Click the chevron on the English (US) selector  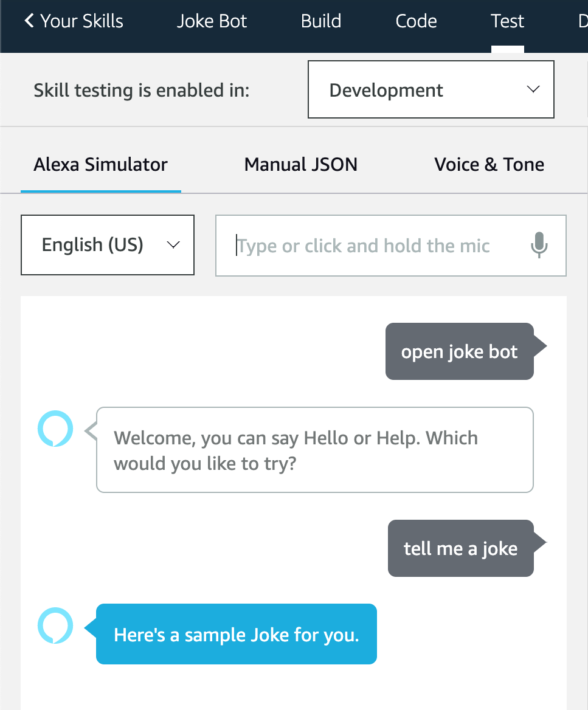173,245
